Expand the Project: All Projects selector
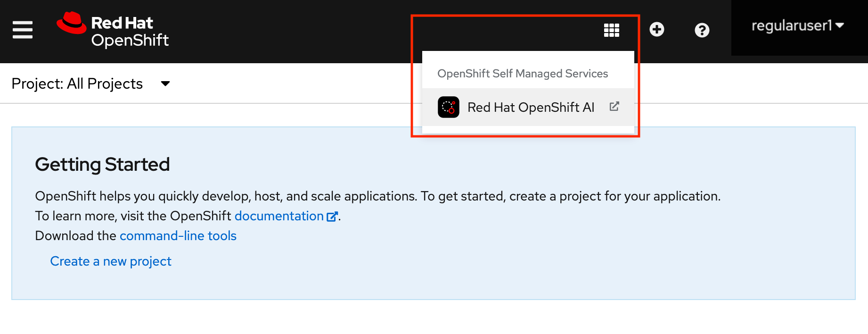Viewport: 868px width, 334px height. tap(90, 83)
